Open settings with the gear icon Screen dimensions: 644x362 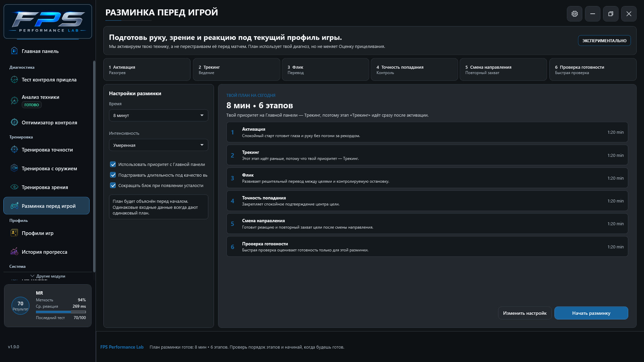[575, 14]
